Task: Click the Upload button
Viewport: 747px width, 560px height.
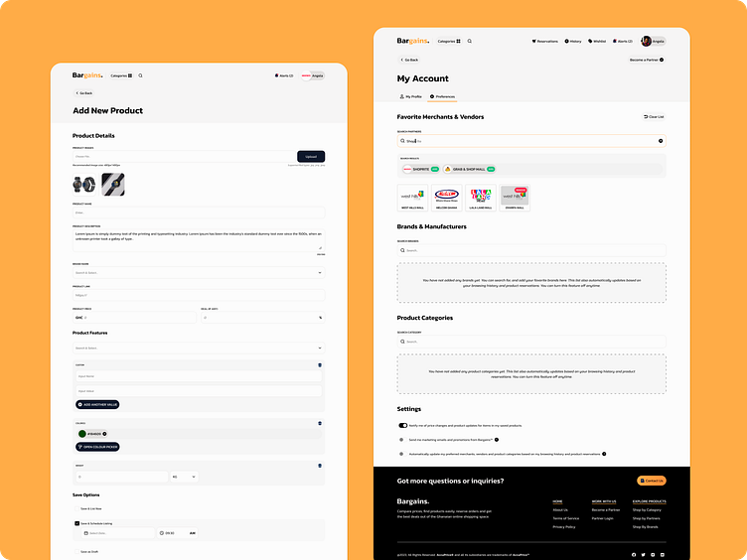Action: click(x=311, y=157)
